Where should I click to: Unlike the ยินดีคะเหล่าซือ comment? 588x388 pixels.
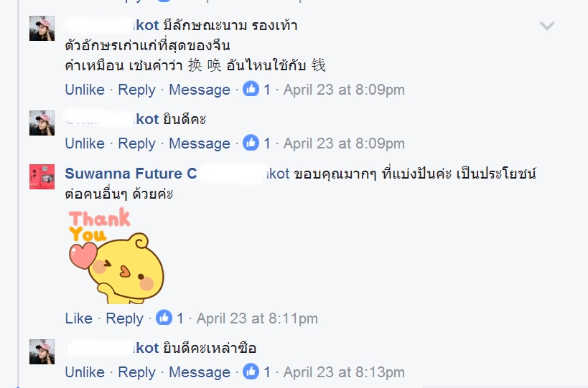[x=85, y=372]
